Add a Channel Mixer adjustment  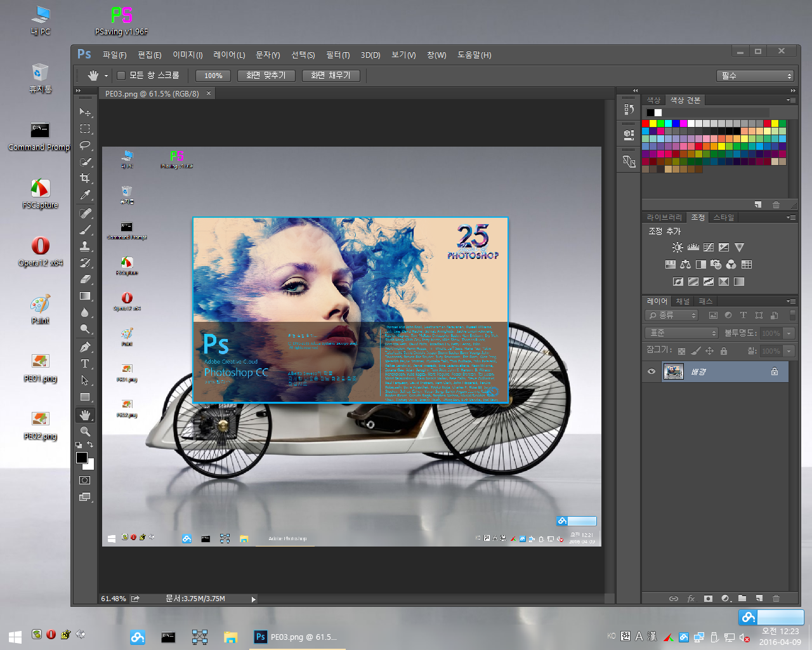pos(731,264)
